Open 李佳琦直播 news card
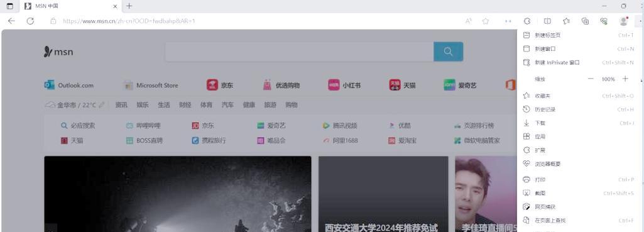This screenshot has width=644, height=232. click(486, 194)
